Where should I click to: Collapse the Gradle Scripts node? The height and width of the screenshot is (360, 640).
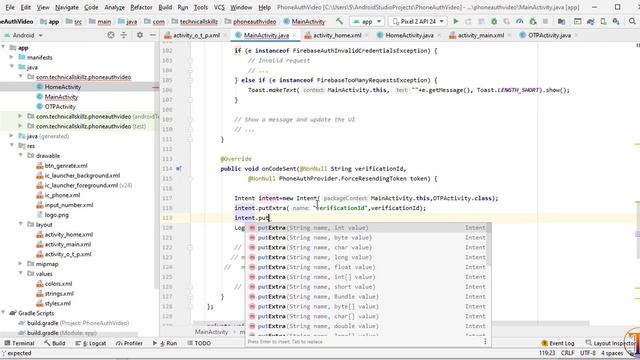tap(4, 313)
